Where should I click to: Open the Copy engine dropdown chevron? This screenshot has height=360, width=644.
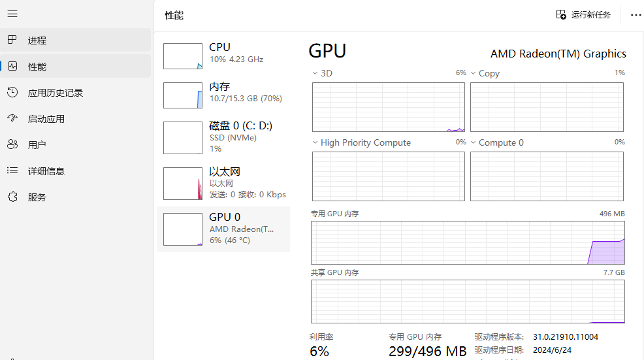[x=473, y=73]
